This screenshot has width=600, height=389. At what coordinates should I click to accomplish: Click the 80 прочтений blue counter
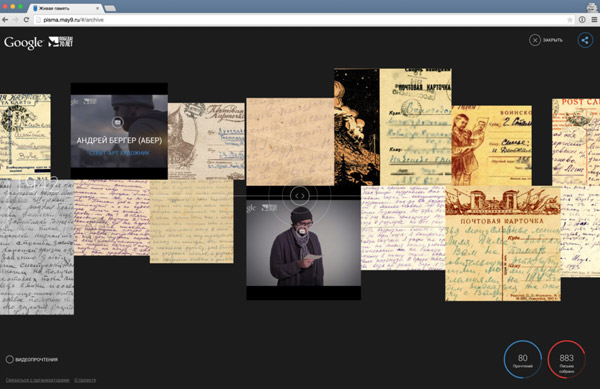[x=522, y=360]
